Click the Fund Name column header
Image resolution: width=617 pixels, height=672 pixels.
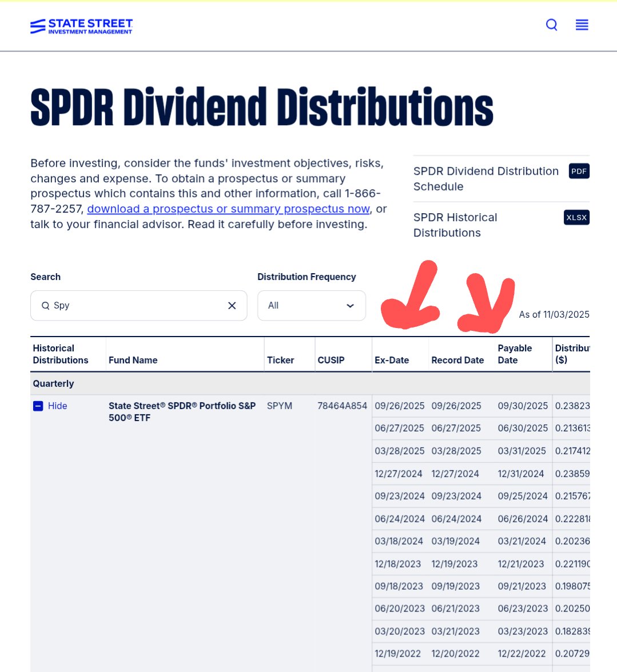point(133,360)
